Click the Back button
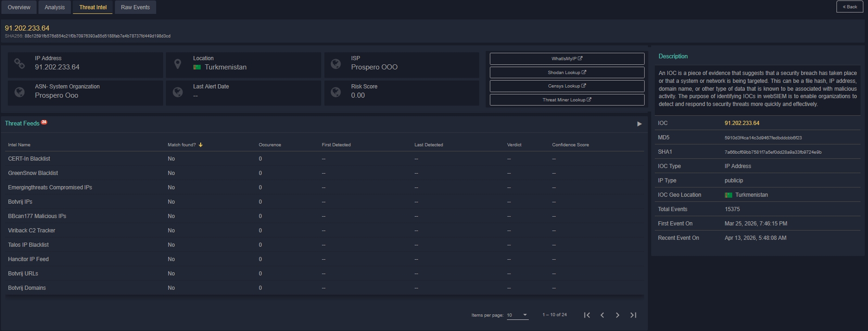The image size is (868, 331). pos(849,6)
